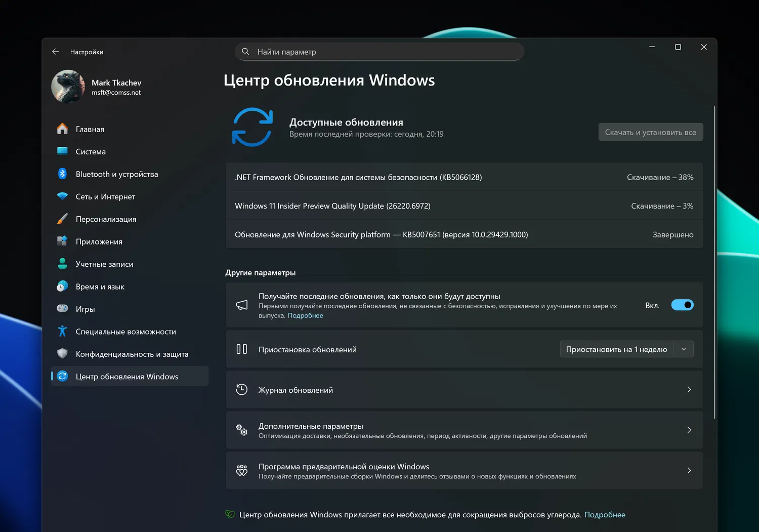Navigate to Приложения settings
This screenshot has width=759, height=532.
point(130,241)
